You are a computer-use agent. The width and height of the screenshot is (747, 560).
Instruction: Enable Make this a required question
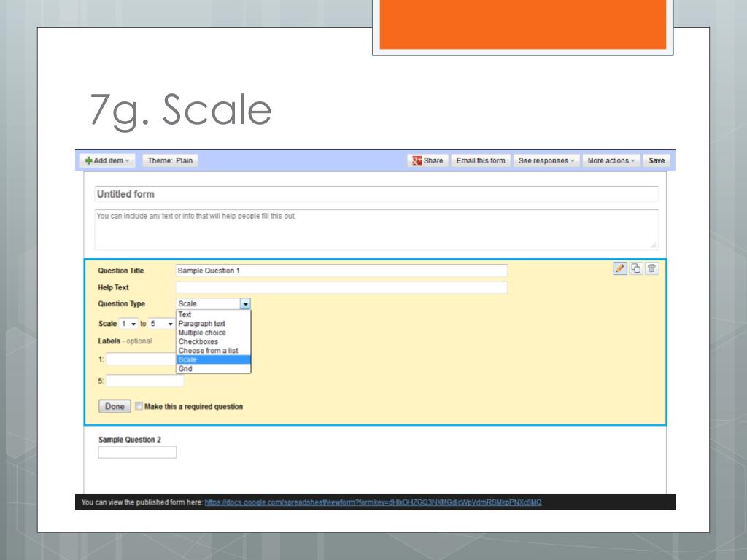pyautogui.click(x=139, y=406)
